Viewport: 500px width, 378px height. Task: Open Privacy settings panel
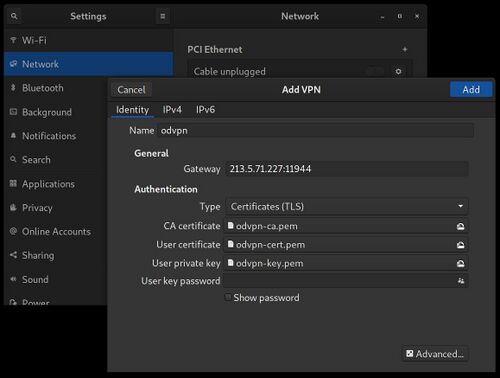pos(56,208)
